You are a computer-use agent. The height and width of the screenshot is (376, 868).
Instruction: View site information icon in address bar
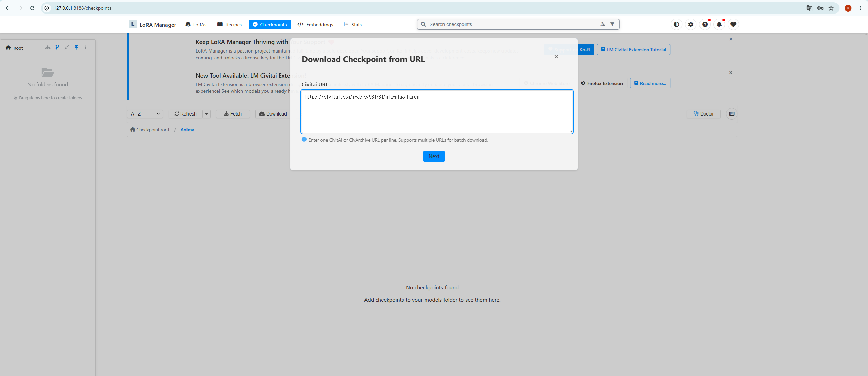tap(47, 8)
